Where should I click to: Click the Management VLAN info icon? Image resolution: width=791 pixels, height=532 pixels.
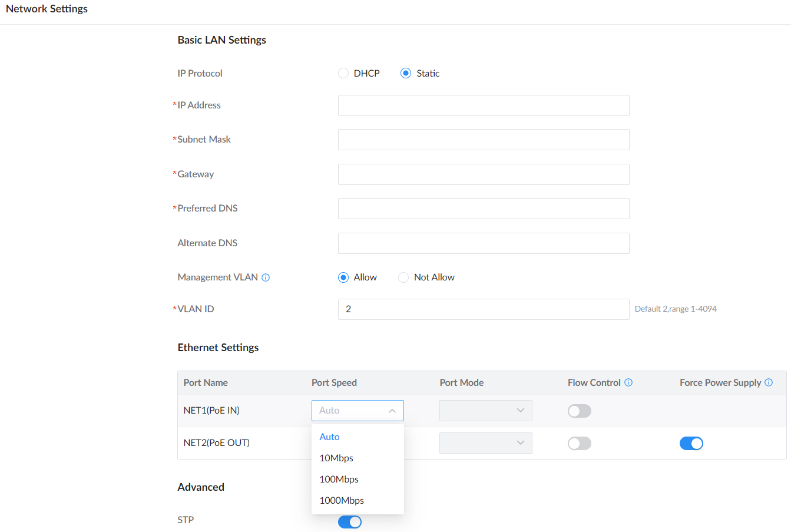tap(266, 277)
